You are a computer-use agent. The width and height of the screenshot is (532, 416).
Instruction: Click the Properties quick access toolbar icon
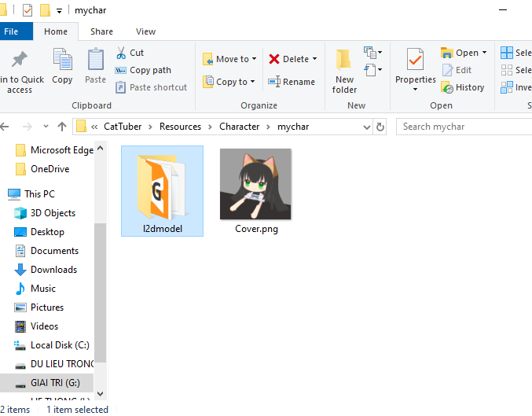click(x=28, y=10)
